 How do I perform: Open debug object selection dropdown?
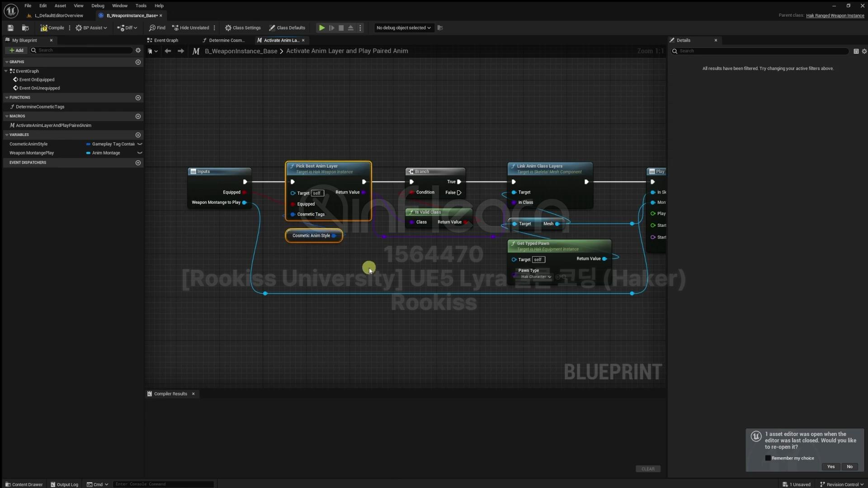403,28
